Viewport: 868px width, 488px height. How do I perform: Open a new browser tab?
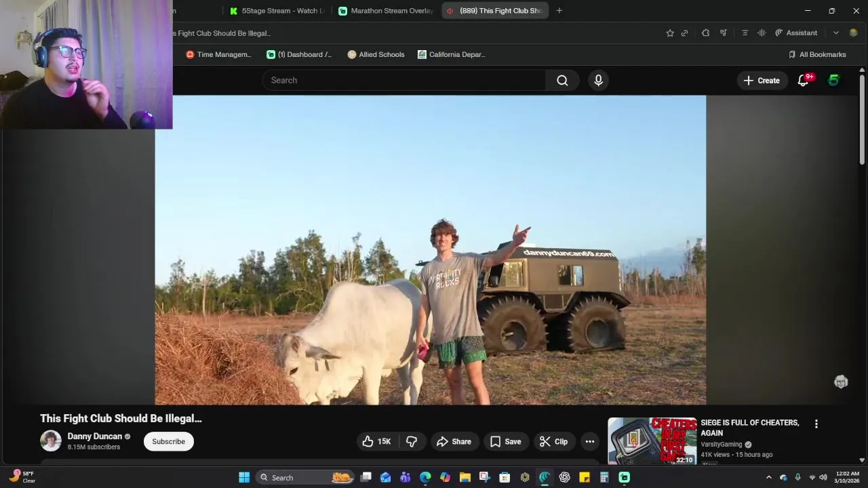point(559,11)
